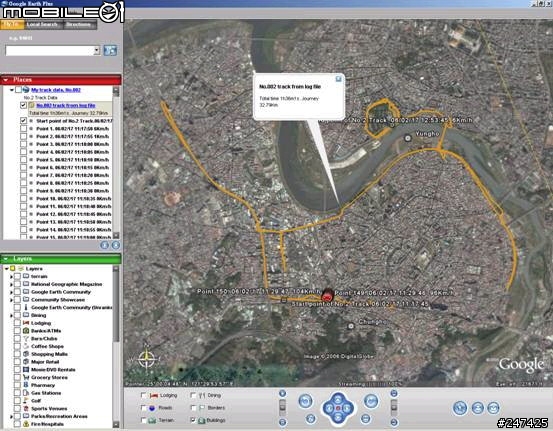Collapse the Layers panel header

click(6, 259)
